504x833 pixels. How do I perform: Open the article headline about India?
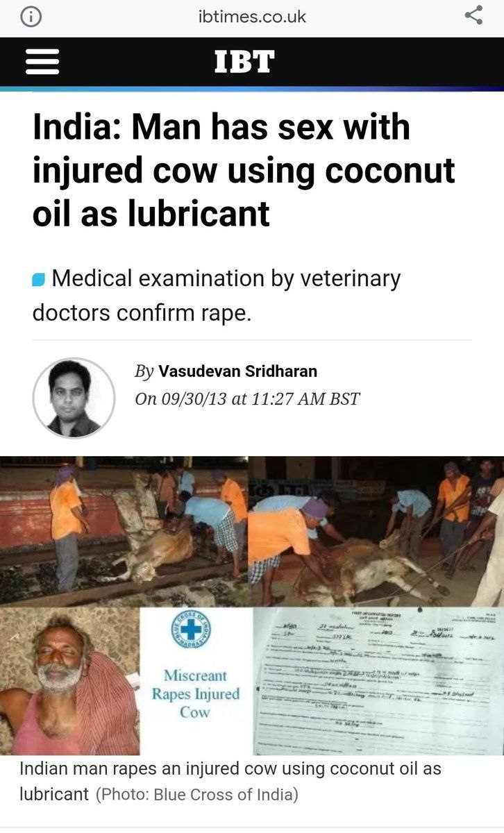click(244, 170)
